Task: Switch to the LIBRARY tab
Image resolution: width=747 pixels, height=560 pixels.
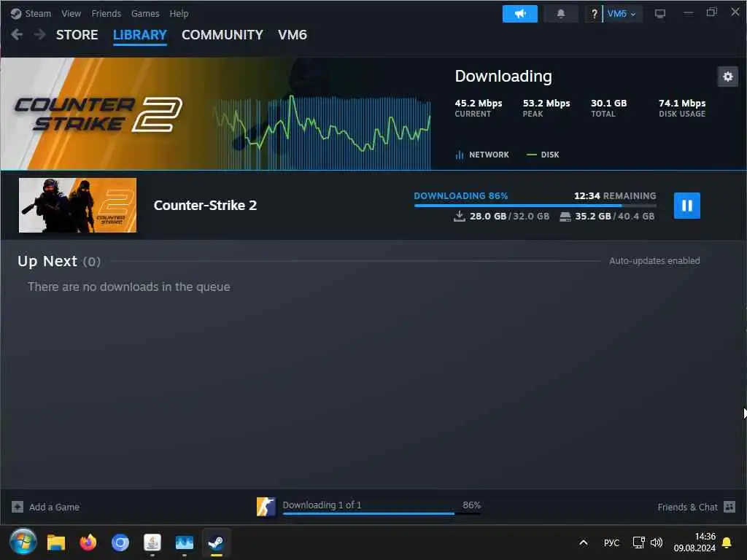Action: (139, 35)
